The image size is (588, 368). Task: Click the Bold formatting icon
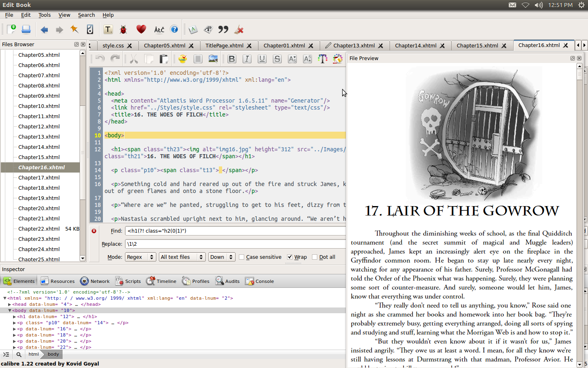pyautogui.click(x=232, y=59)
